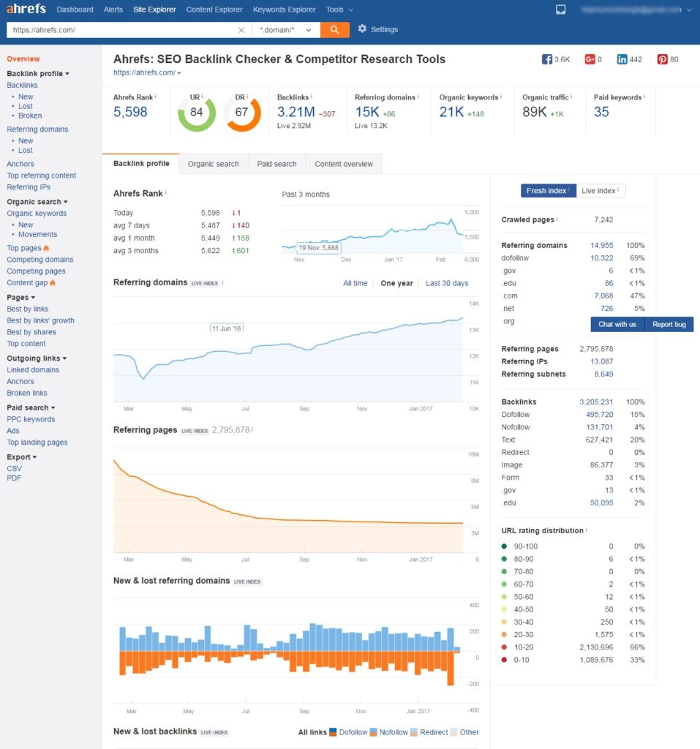Click the flame icon next to Content gap

pos(53,283)
